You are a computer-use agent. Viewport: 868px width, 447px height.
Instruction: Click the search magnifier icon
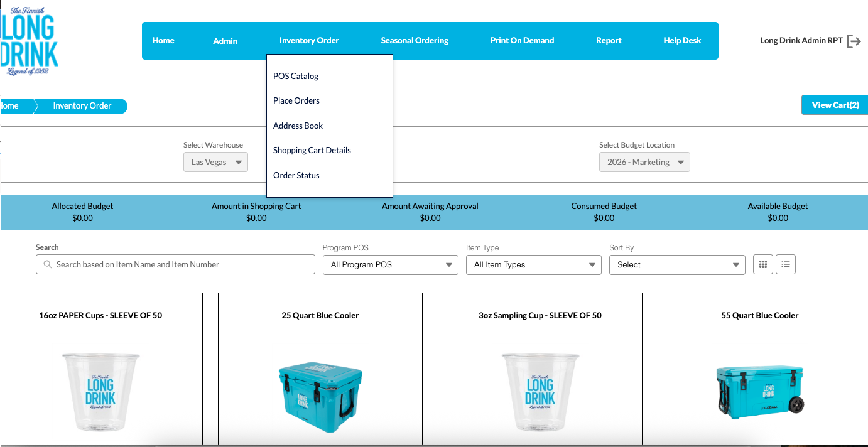[x=48, y=265]
